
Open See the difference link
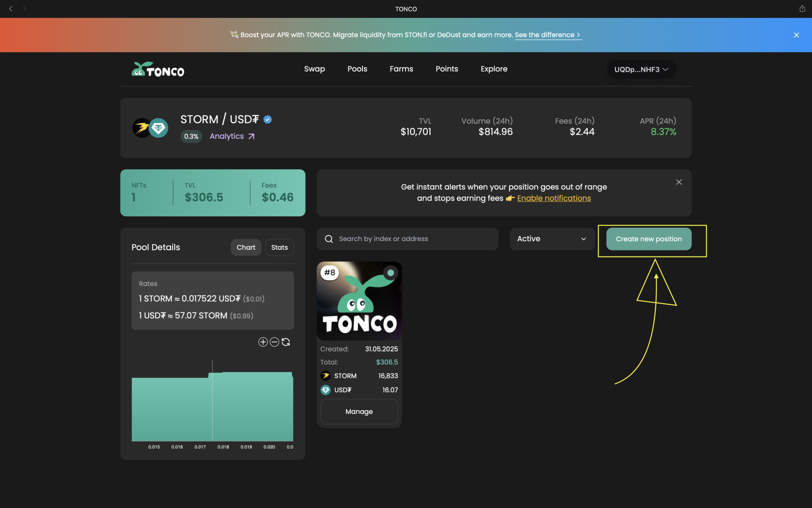click(x=548, y=35)
